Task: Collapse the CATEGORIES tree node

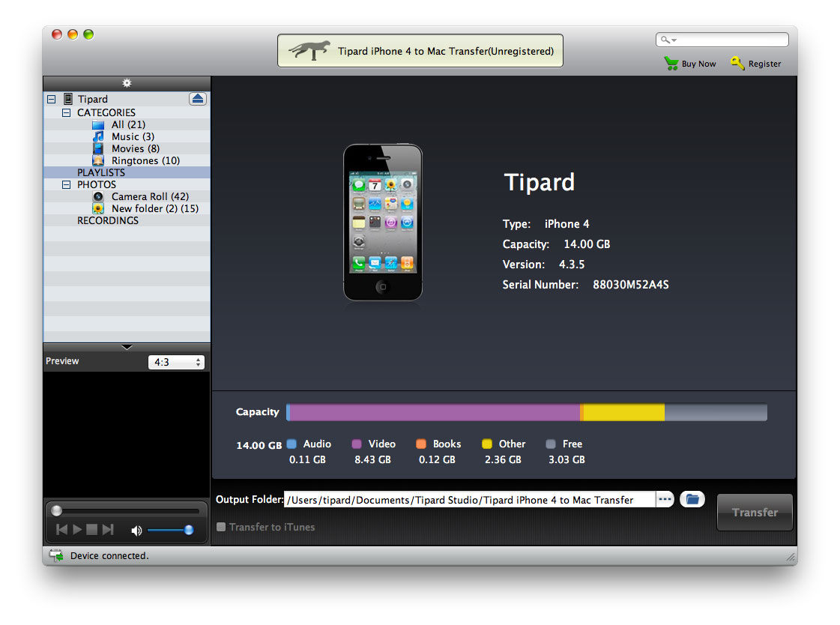Action: pos(67,112)
